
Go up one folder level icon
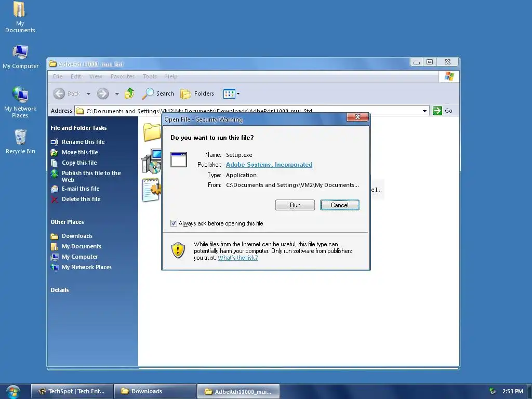[129, 94]
